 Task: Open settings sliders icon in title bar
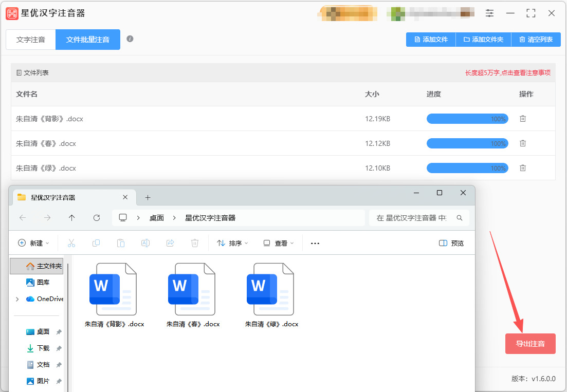(489, 13)
